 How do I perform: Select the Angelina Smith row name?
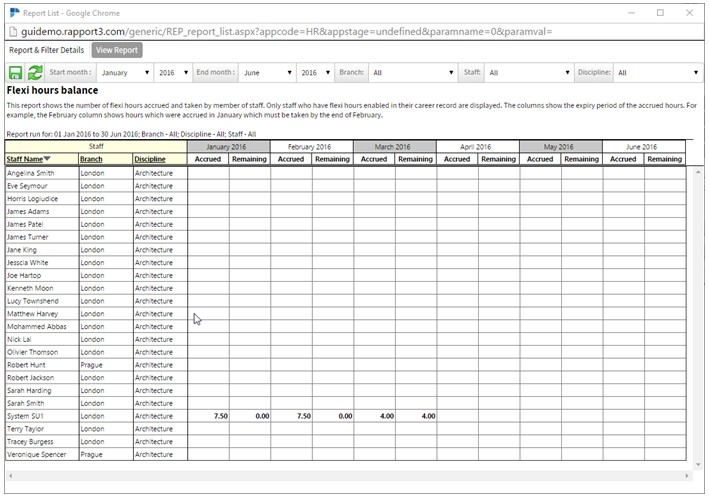coord(30,173)
